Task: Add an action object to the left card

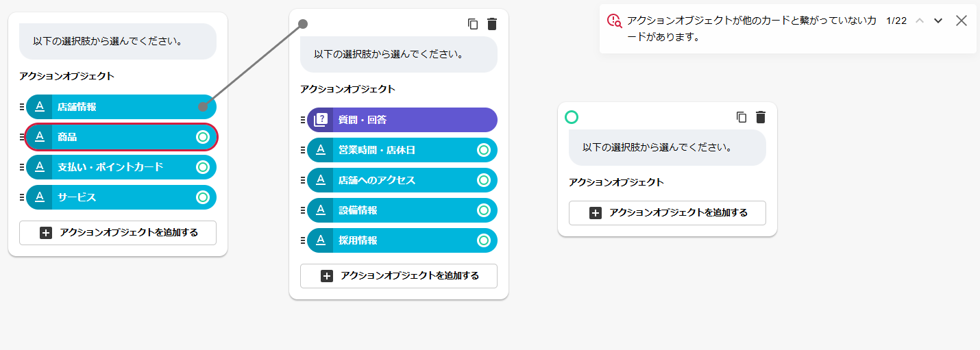Action: click(x=118, y=233)
